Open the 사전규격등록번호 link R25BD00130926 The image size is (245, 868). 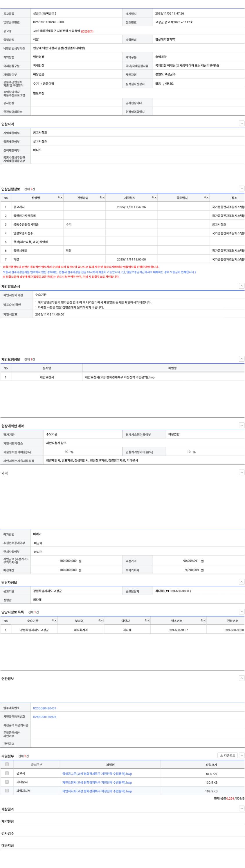44,717
